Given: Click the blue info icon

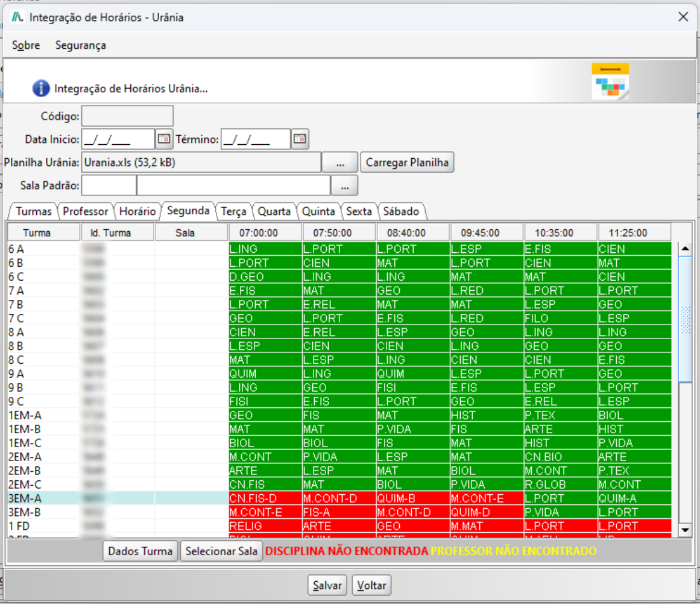Looking at the screenshot, I should pyautogui.click(x=41, y=88).
